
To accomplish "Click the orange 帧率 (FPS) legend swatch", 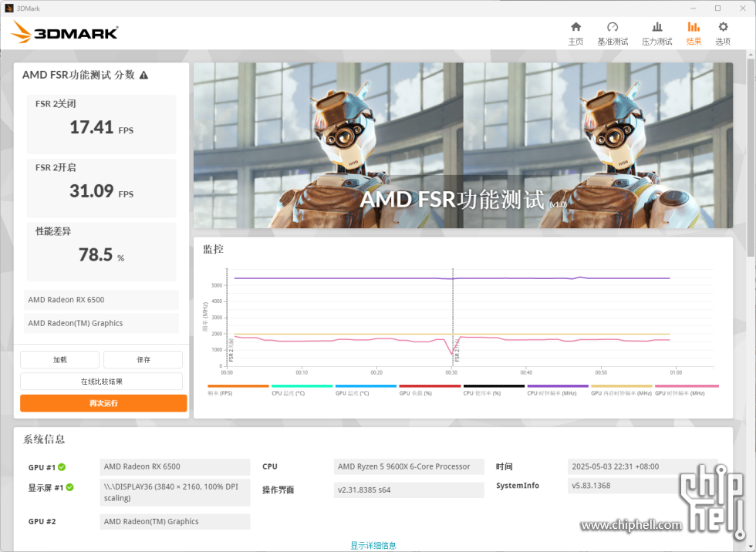I will [x=238, y=385].
